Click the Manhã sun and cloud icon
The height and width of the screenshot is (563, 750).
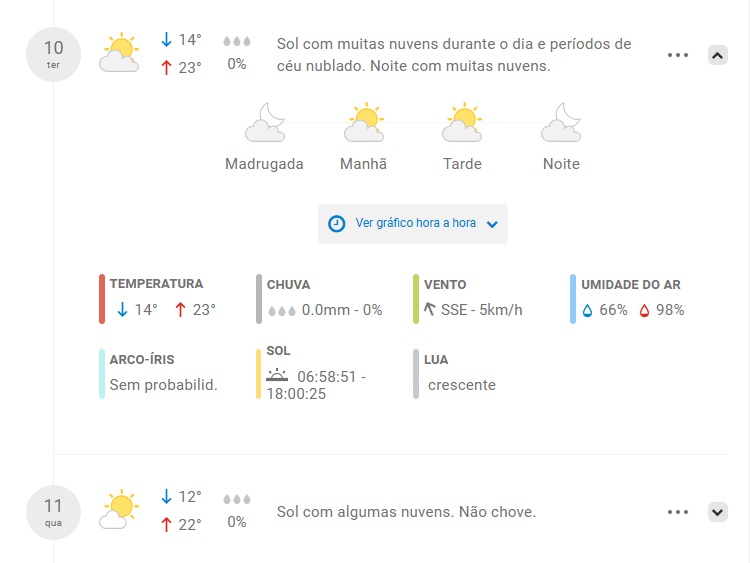point(364,122)
